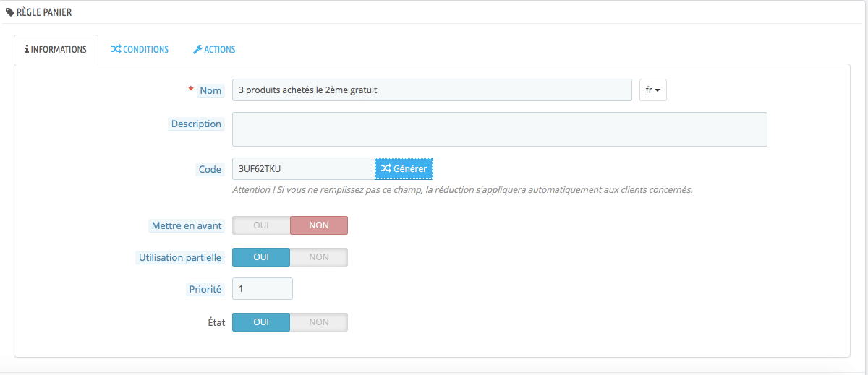868x375 pixels.
Task: Focus the Description text area
Action: tap(499, 129)
